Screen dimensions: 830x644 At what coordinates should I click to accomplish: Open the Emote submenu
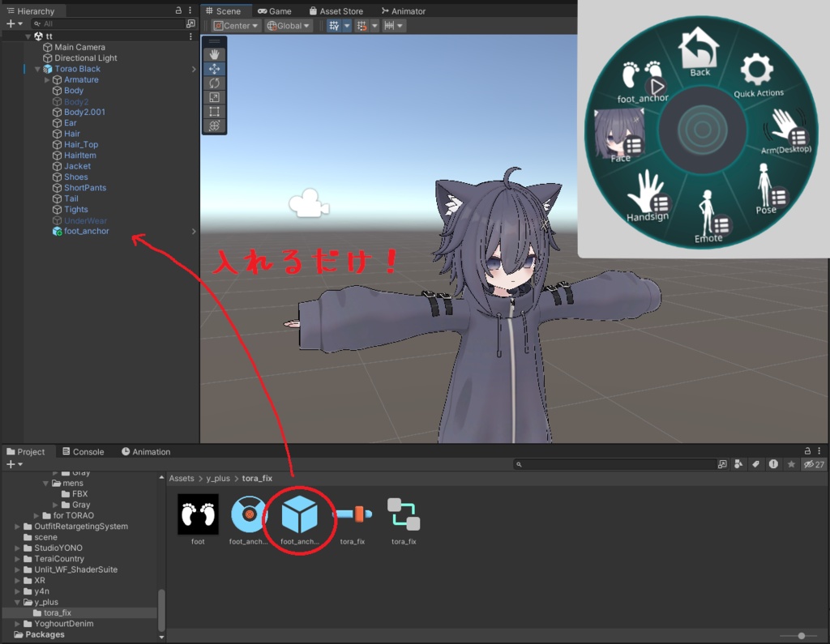click(x=708, y=216)
